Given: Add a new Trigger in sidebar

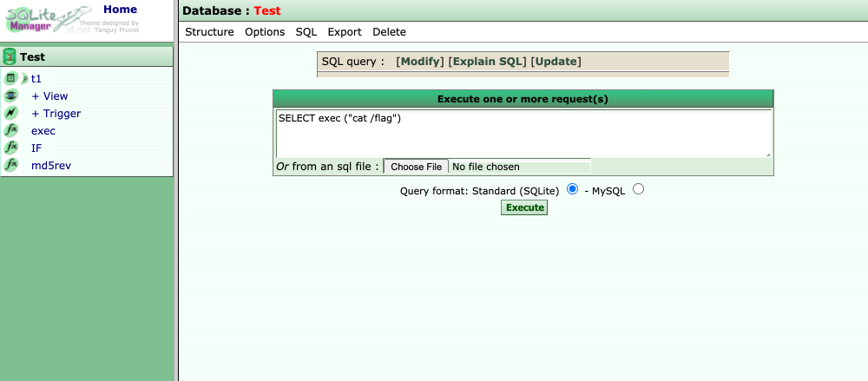Looking at the screenshot, I should click(56, 114).
